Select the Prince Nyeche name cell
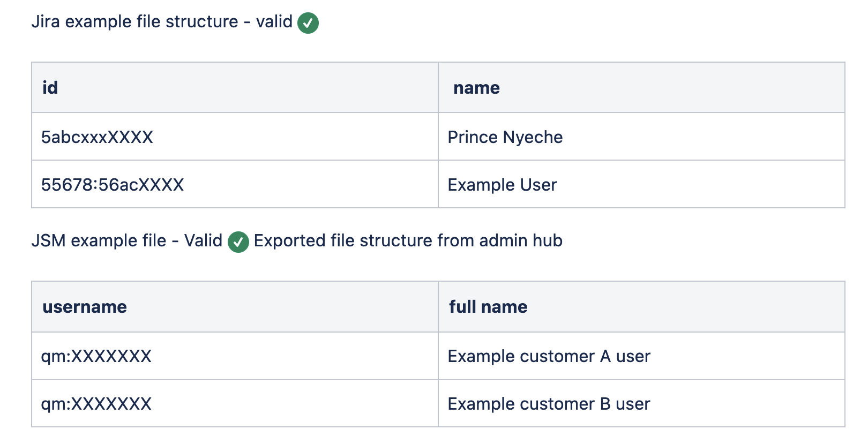The image size is (868, 437). pyautogui.click(x=505, y=137)
